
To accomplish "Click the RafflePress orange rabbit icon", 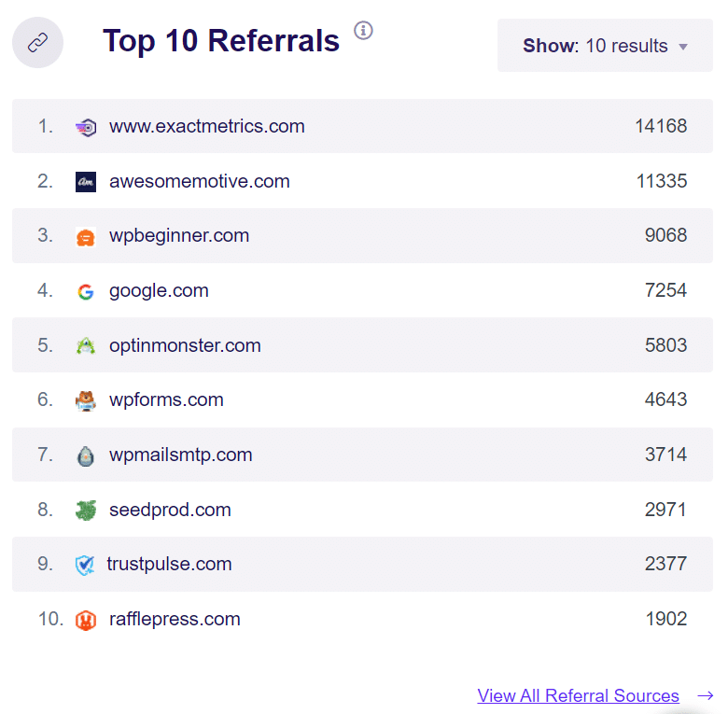I will point(86,620).
